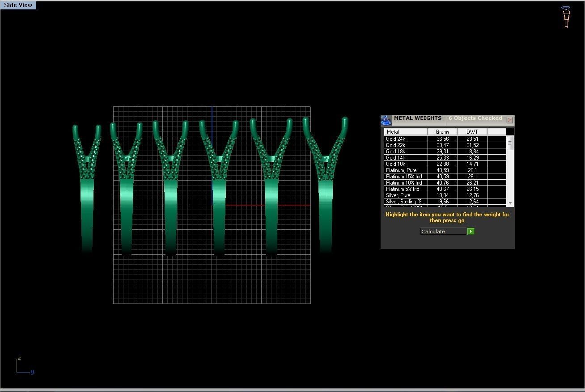Screen dimensions: 585x392
Task: Select the Platinum, Pure row
Action: click(x=445, y=170)
